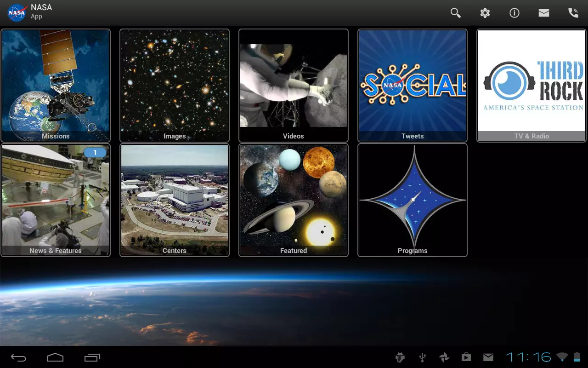Image resolution: width=588 pixels, height=368 pixels.
Task: Tap the Android home button
Action: point(55,357)
